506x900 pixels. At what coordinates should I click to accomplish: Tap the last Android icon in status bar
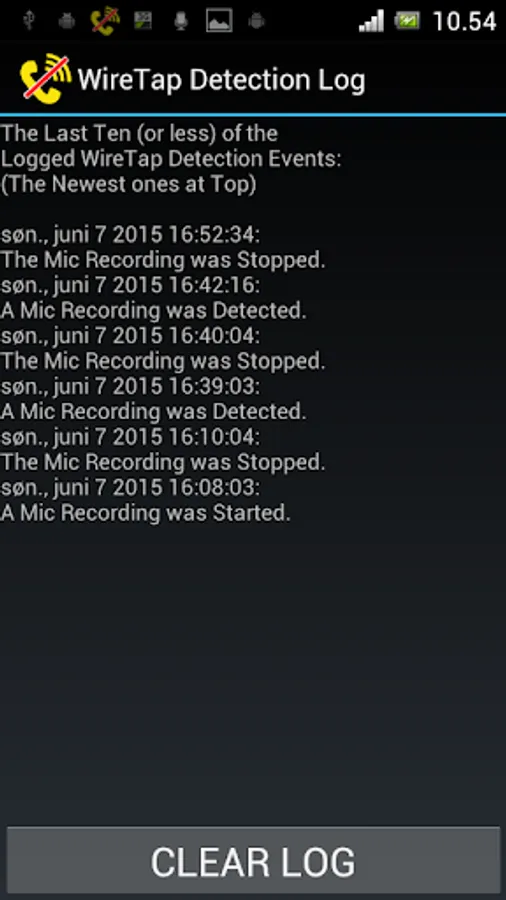click(256, 21)
